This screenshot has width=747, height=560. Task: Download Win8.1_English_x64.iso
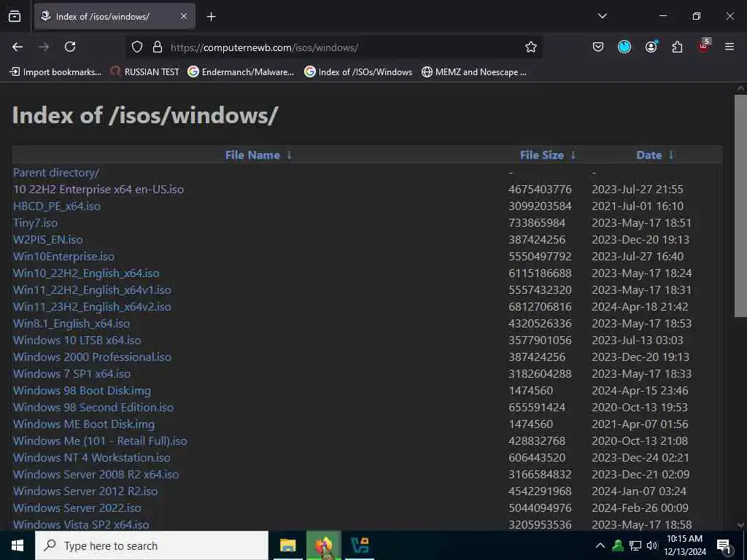[71, 323]
